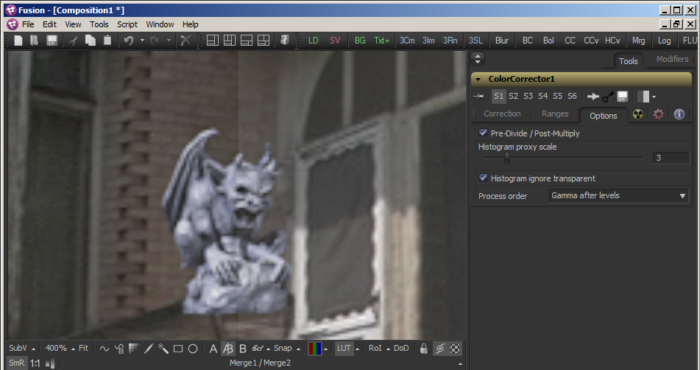Screen dimensions: 700x370
Task: Click the Paste clipboard icon
Action: [x=108, y=41]
